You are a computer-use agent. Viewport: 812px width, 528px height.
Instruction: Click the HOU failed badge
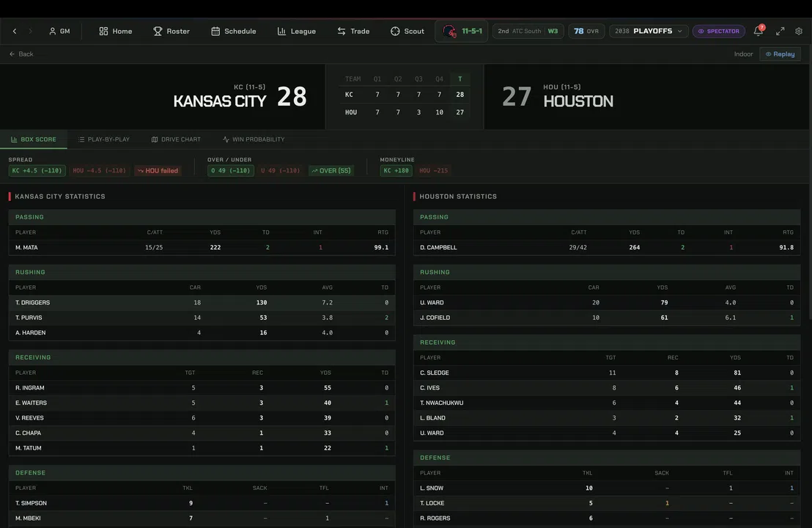(x=158, y=170)
